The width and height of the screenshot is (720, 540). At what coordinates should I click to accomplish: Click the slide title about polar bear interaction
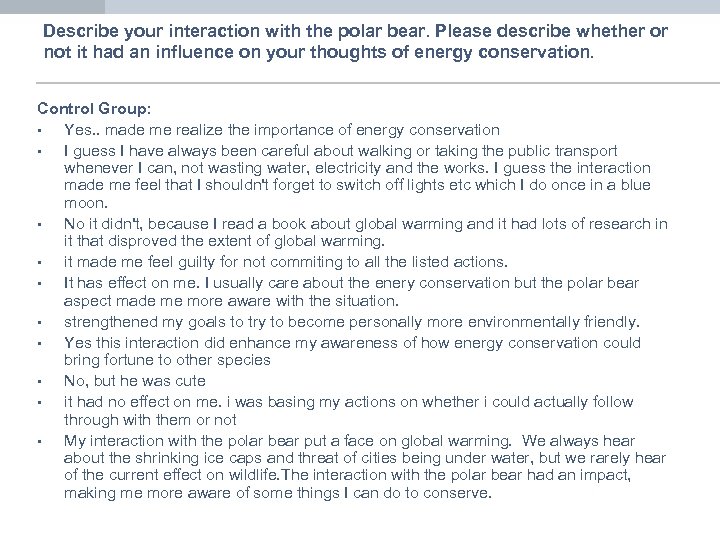pos(355,41)
